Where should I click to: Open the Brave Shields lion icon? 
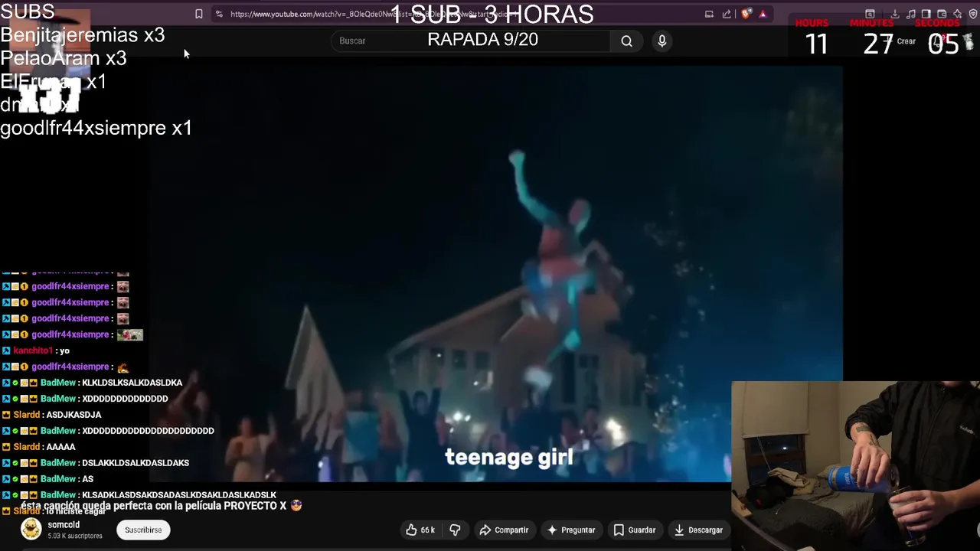(x=746, y=14)
